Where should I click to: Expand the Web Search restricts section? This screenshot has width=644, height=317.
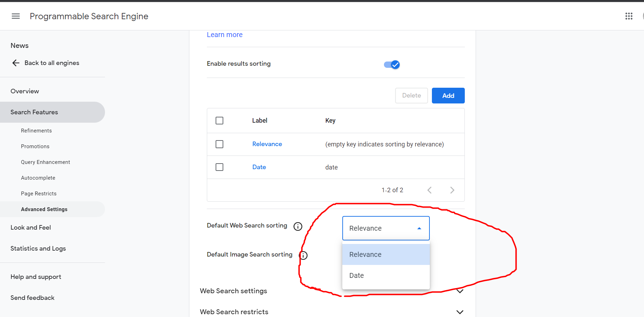[x=460, y=312]
